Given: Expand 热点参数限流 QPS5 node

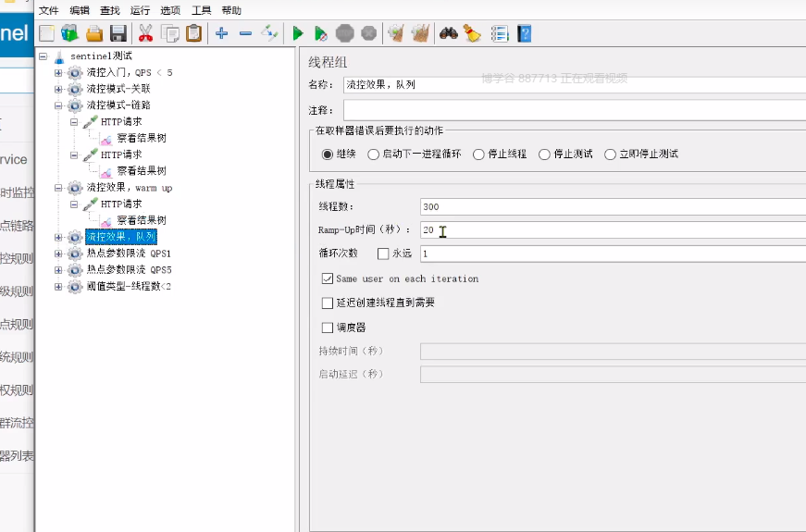Looking at the screenshot, I should pos(58,270).
